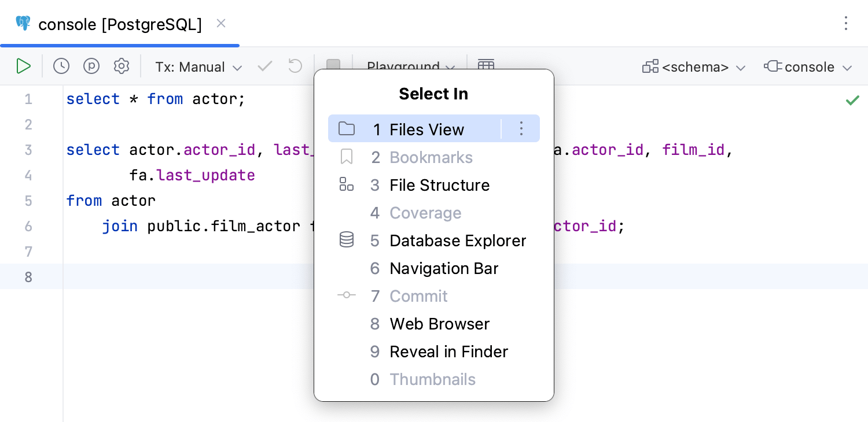Open console settings gear icon
Image resolution: width=868 pixels, height=422 pixels.
coord(122,66)
